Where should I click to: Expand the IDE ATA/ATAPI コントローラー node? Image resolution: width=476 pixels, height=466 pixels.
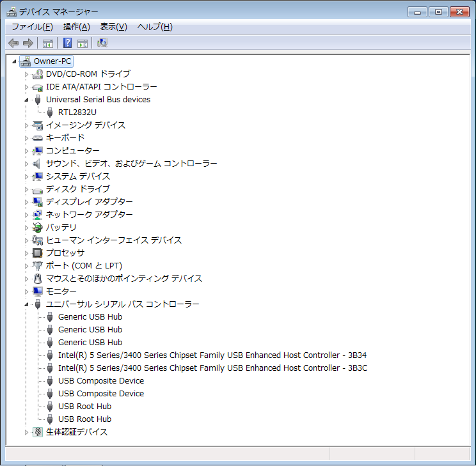(x=26, y=87)
